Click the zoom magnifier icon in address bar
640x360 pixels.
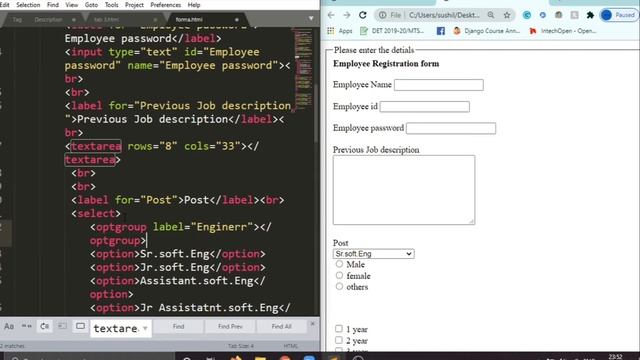pos(491,15)
